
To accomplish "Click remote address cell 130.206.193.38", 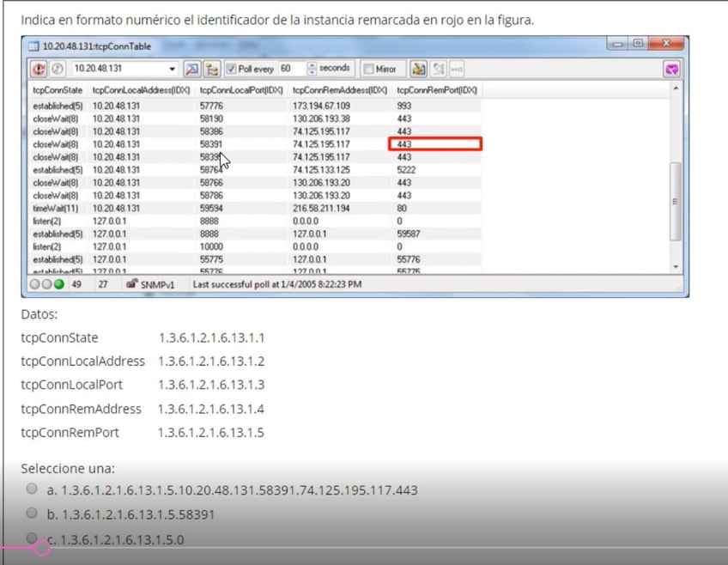I will click(321, 118).
